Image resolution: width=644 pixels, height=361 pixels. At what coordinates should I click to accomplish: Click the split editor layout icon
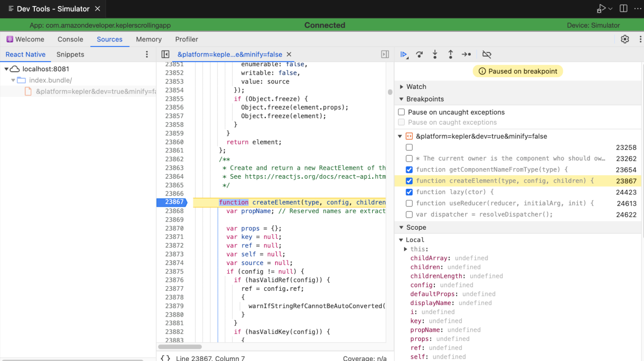tap(623, 9)
